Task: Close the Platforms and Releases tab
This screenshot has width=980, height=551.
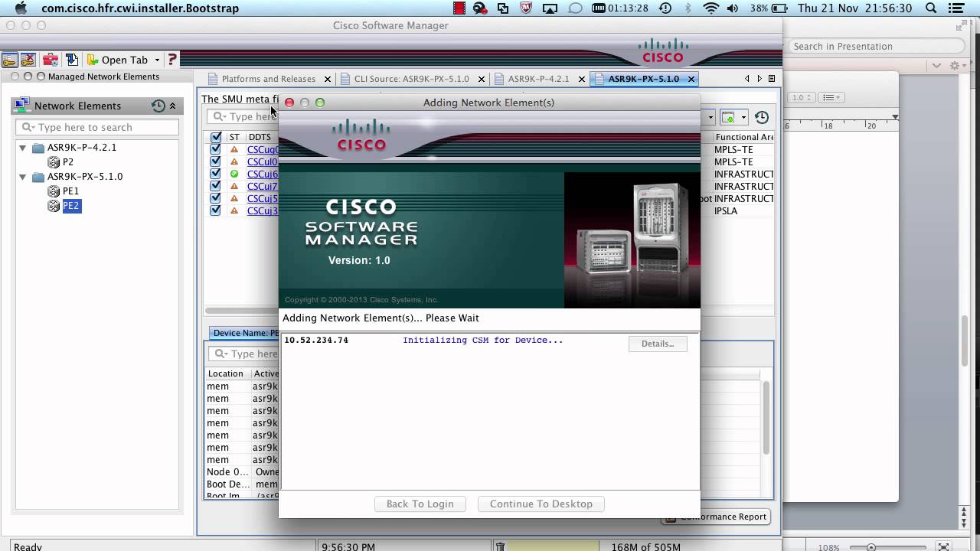Action: (328, 79)
